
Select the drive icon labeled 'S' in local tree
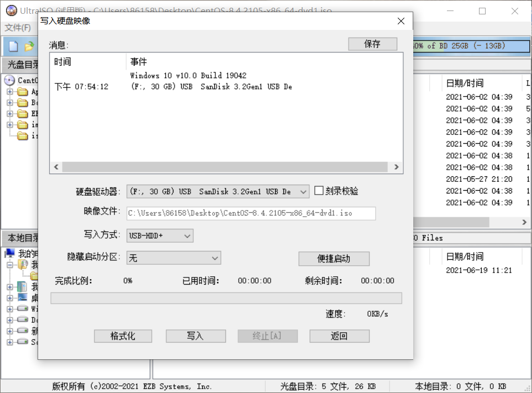coord(23,342)
